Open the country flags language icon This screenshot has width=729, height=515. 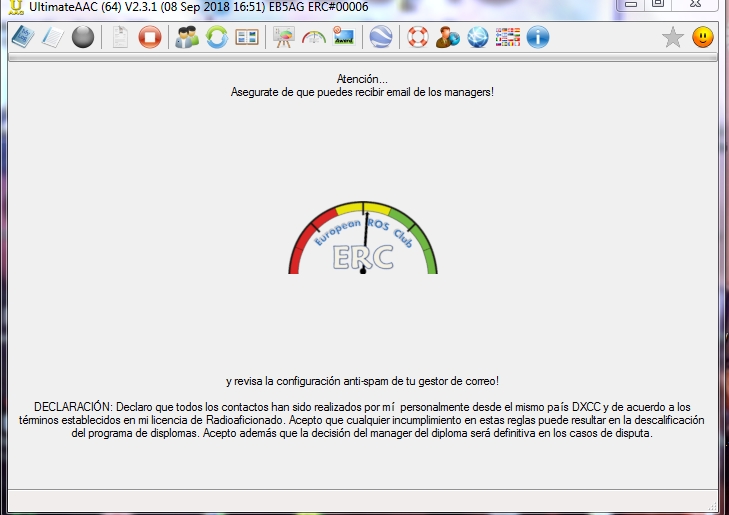(508, 37)
